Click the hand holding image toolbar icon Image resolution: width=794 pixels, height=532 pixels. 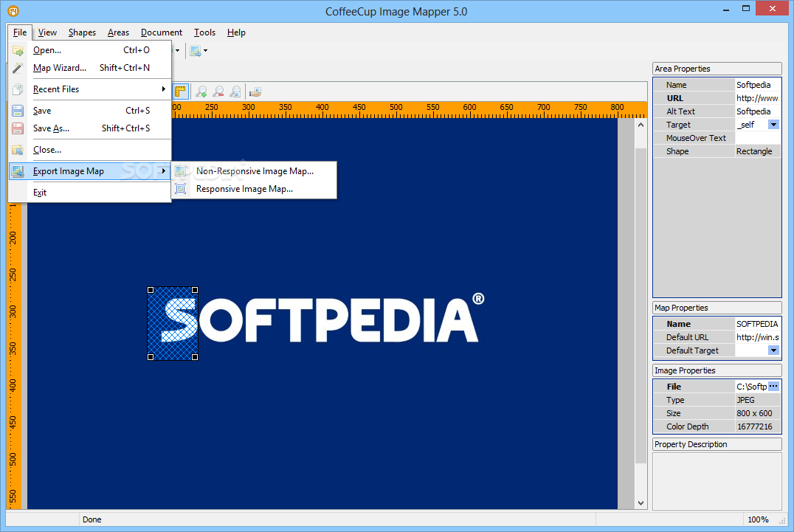[255, 91]
